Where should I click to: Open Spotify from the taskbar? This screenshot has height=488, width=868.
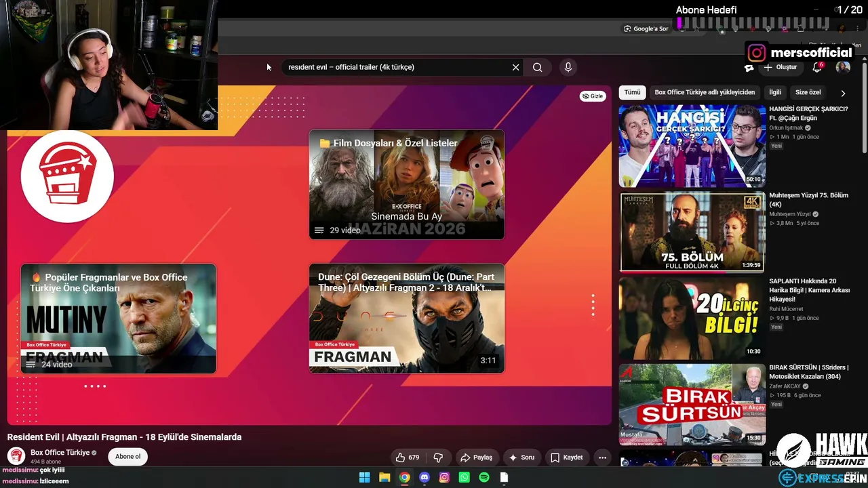click(x=484, y=477)
